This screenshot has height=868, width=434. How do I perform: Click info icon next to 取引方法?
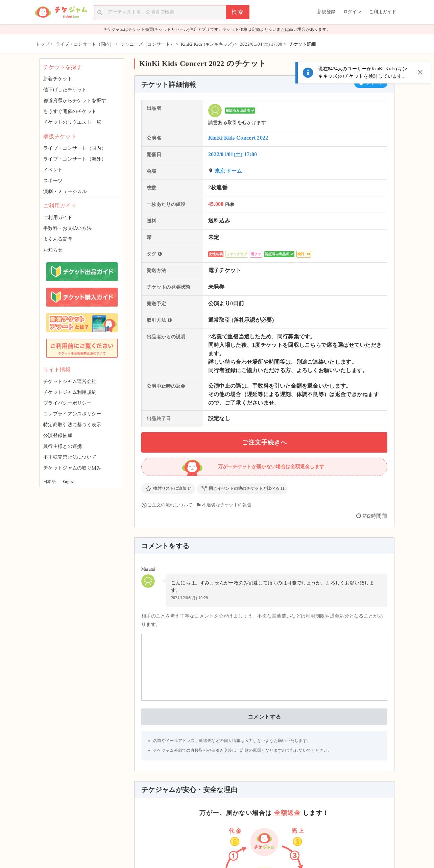tap(170, 320)
